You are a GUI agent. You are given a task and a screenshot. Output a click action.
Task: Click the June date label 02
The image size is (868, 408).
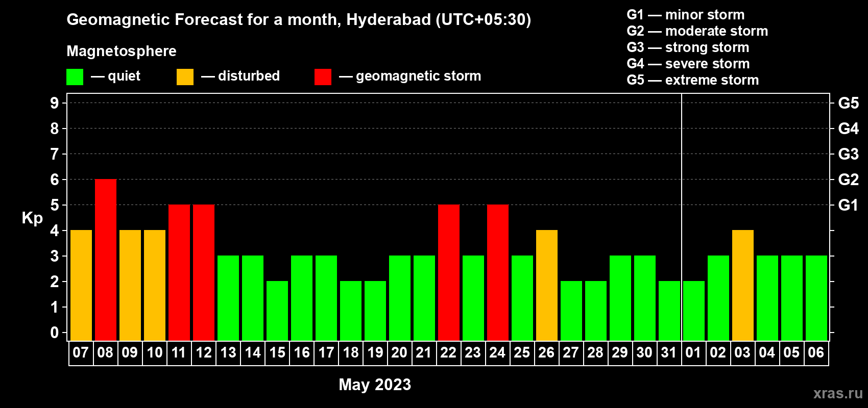tap(718, 352)
